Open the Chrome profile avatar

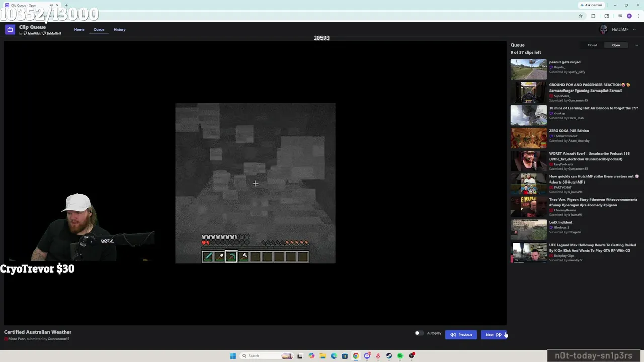pyautogui.click(x=629, y=16)
